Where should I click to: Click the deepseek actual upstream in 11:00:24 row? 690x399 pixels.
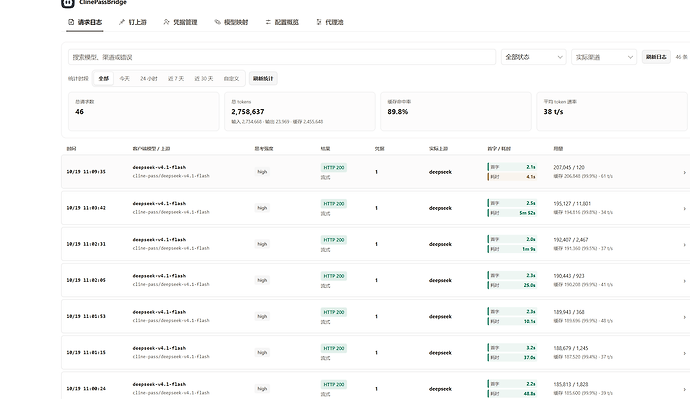[440, 389]
